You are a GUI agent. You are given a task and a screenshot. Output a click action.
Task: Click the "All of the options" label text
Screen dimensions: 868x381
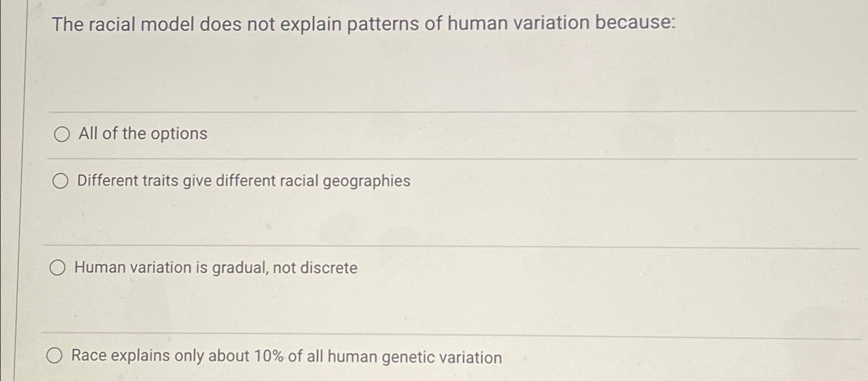pyautogui.click(x=141, y=134)
